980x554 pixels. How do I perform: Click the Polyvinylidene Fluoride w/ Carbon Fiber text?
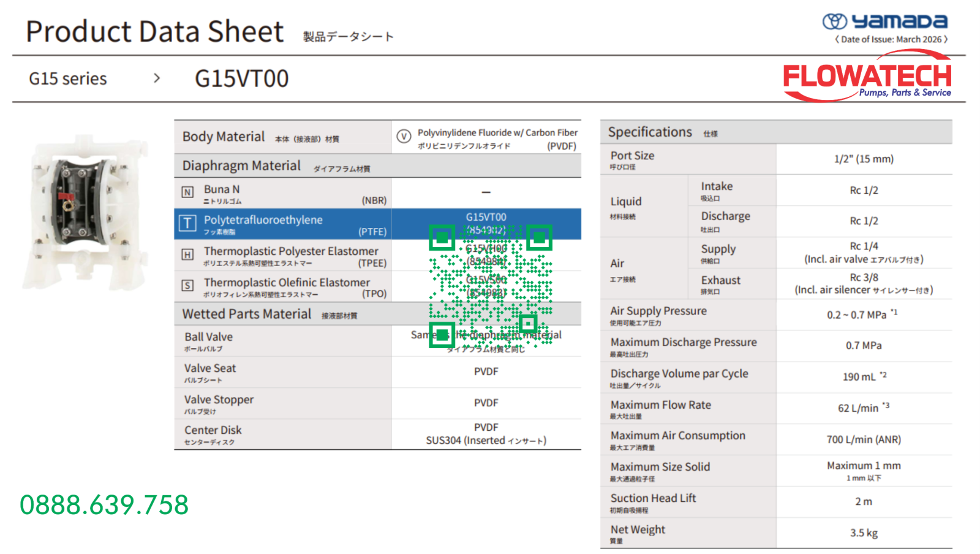pyautogui.click(x=497, y=133)
